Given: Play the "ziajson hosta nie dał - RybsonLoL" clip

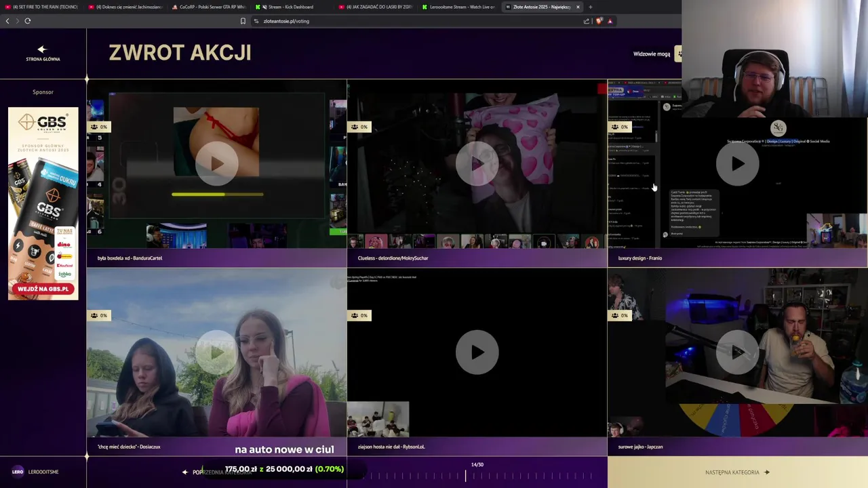Looking at the screenshot, I should click(x=477, y=352).
